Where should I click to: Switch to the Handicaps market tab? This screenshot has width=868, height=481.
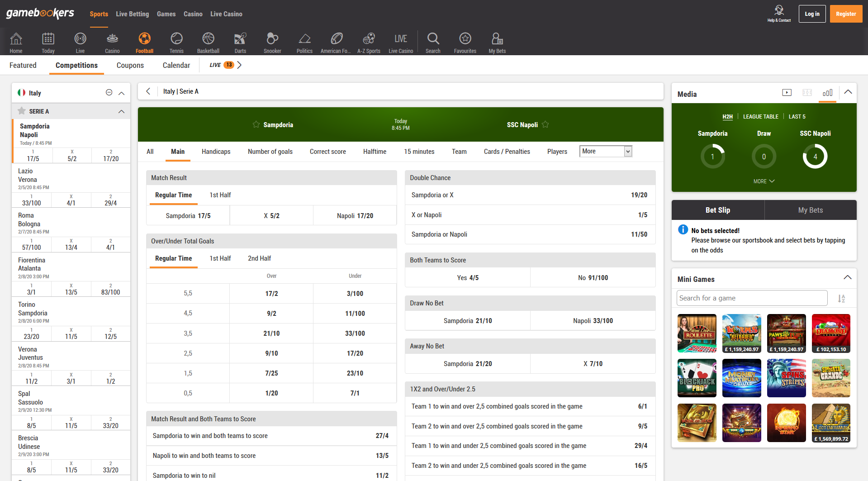click(216, 152)
